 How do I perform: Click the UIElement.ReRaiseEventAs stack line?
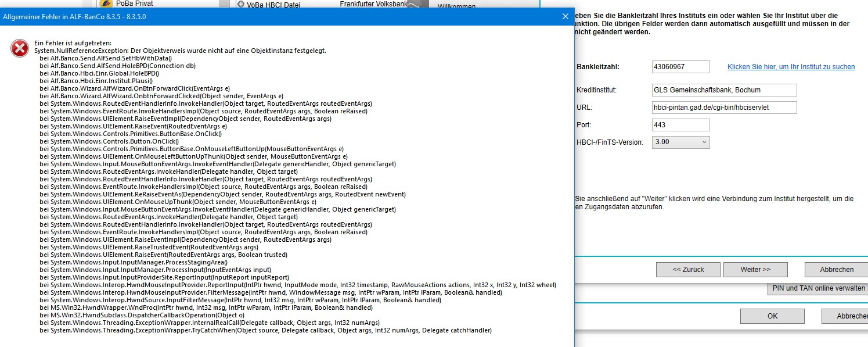(223, 195)
